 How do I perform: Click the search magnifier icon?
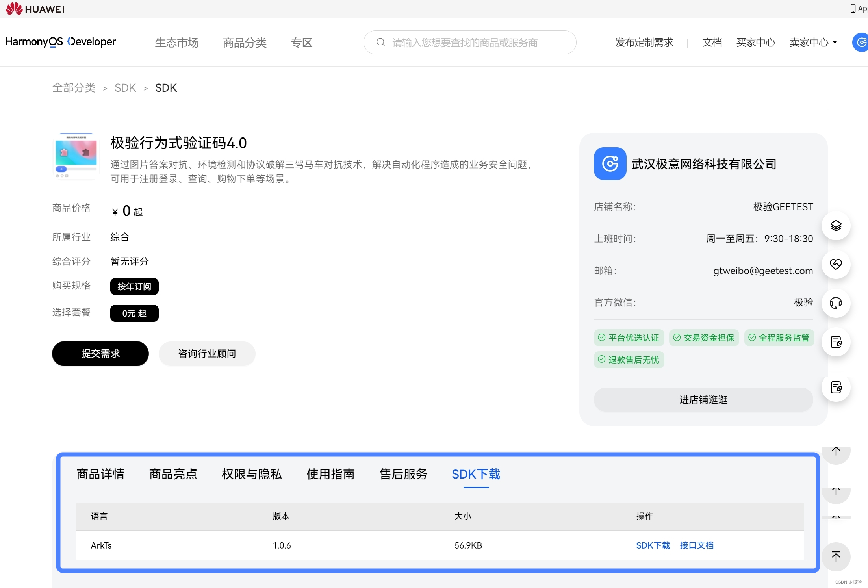[380, 42]
